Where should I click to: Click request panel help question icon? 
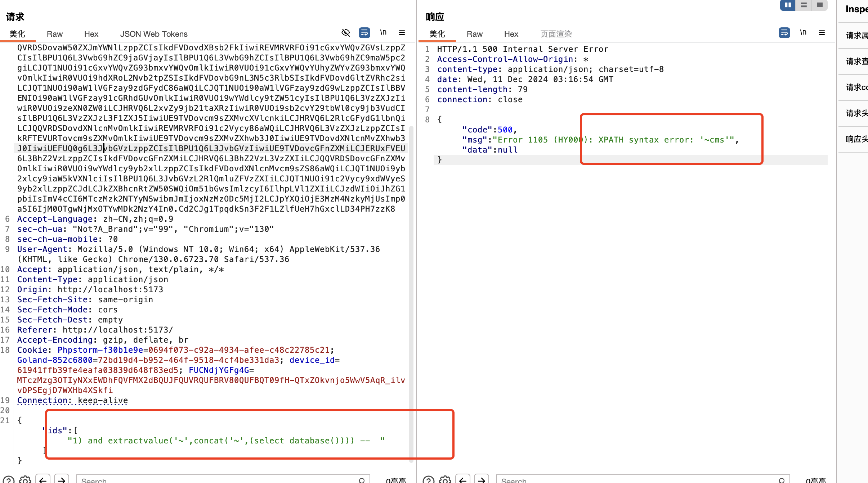pos(9,480)
